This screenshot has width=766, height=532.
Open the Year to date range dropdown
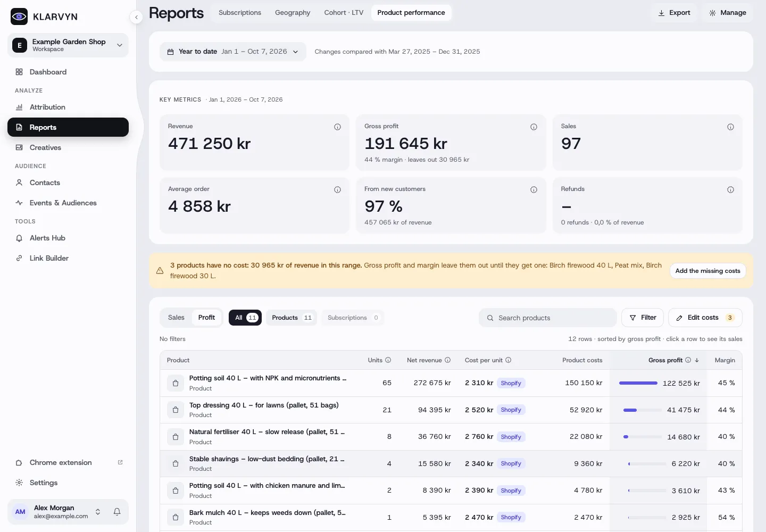click(x=233, y=52)
